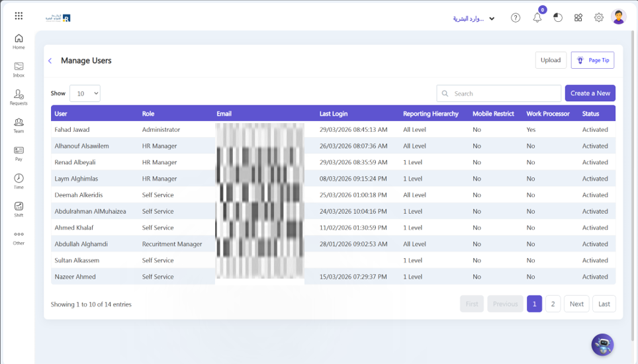Go to Home in the sidebar
638x364 pixels.
(x=19, y=41)
